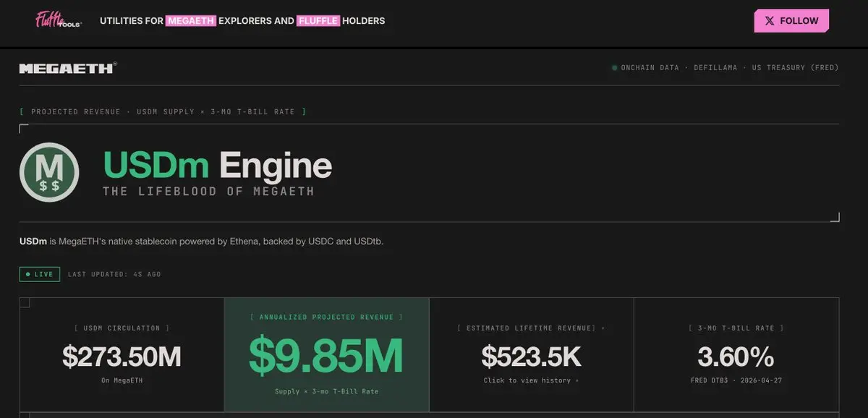Click 'US TREASURY (FRED)' source label
Viewport: 868px width, 418px height.
click(796, 68)
